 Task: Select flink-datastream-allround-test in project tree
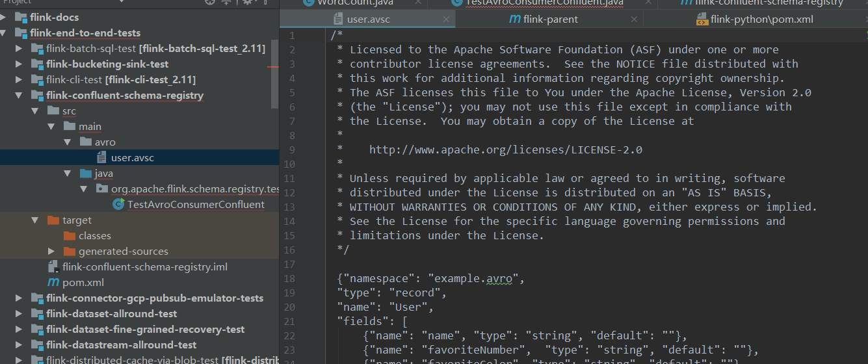[x=121, y=344]
